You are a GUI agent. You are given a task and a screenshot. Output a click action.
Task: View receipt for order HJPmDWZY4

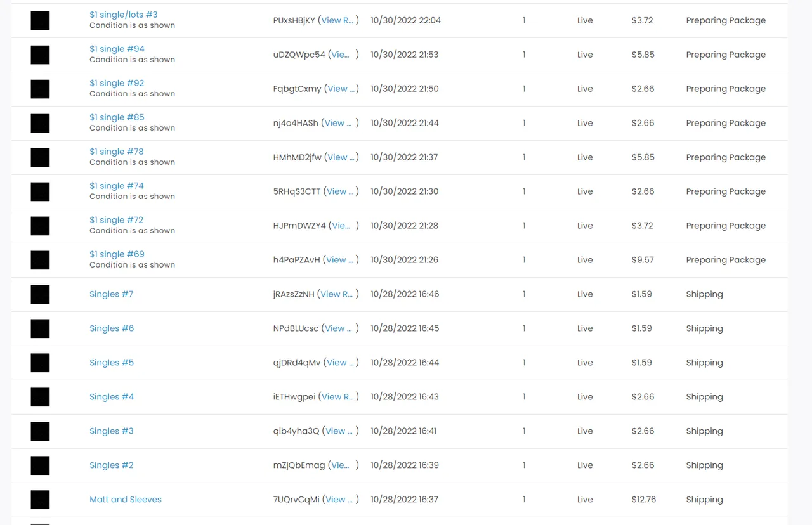(x=341, y=226)
